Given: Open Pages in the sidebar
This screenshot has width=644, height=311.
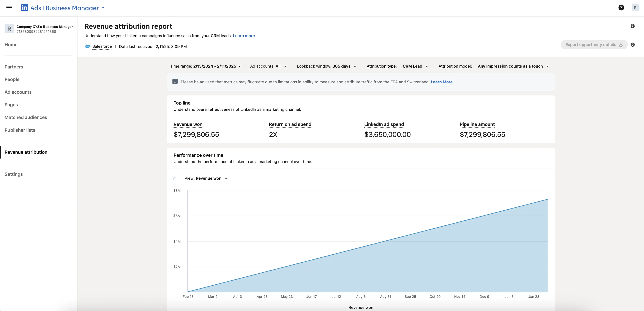Looking at the screenshot, I should pos(11,105).
